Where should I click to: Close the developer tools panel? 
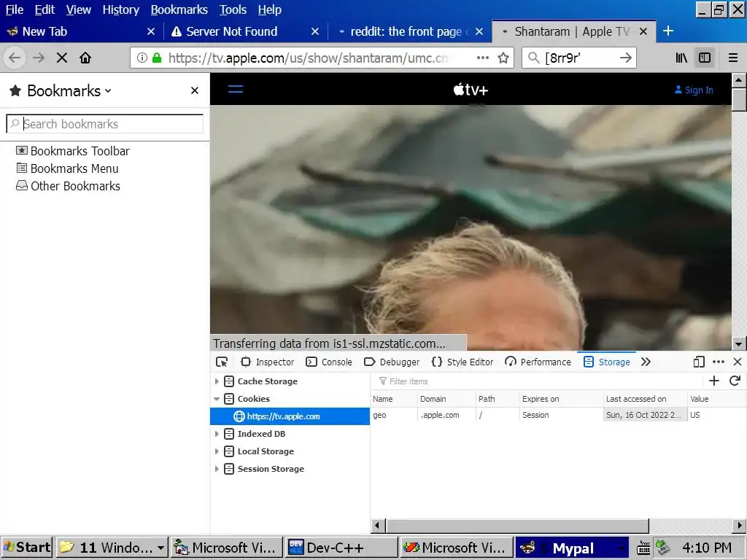click(x=738, y=362)
